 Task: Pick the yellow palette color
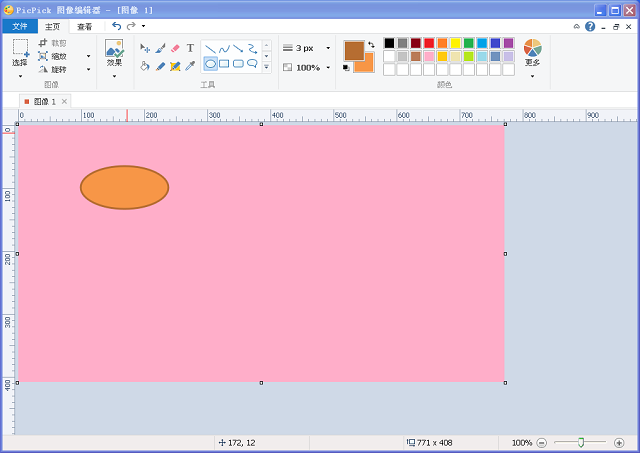click(456, 43)
